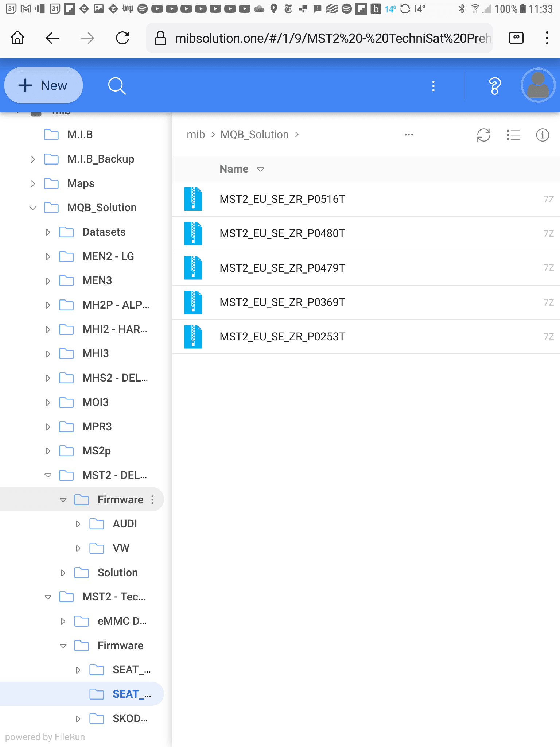Image resolution: width=560 pixels, height=747 pixels.
Task: Change list view mode
Action: point(513,135)
